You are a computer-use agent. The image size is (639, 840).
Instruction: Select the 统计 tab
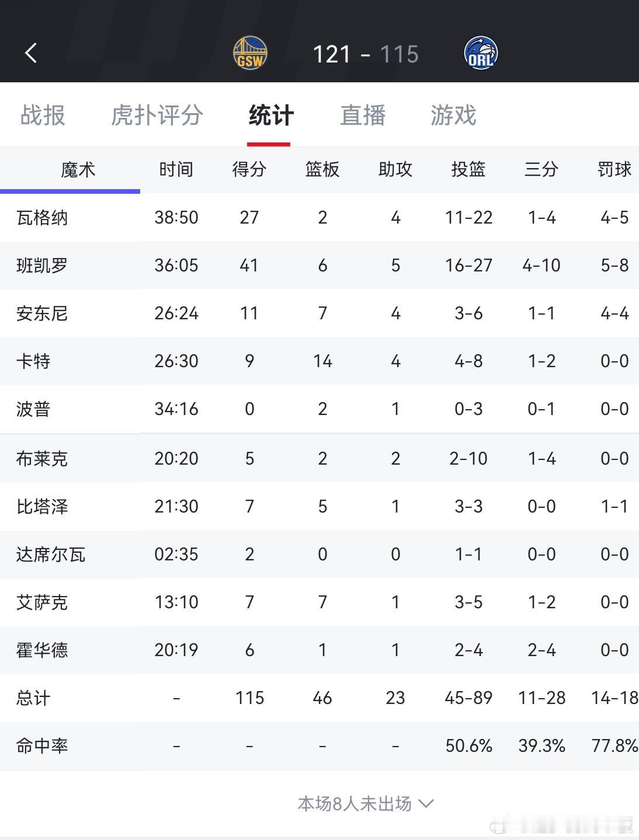click(271, 115)
